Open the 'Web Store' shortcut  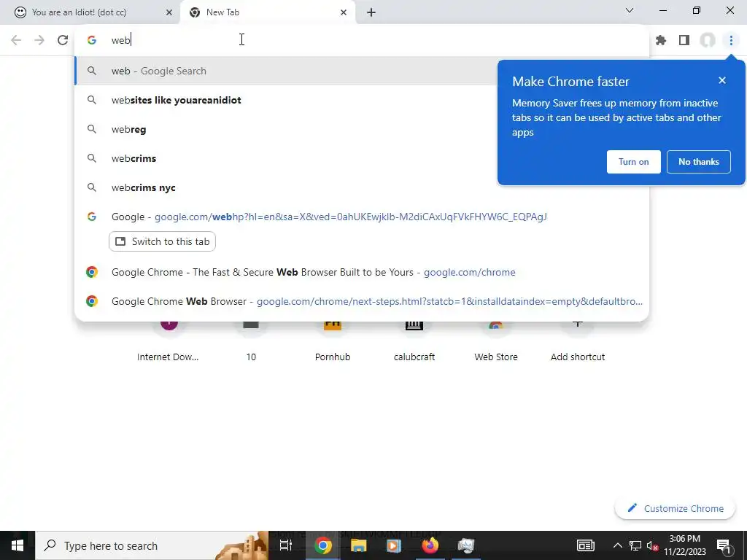coord(496,341)
